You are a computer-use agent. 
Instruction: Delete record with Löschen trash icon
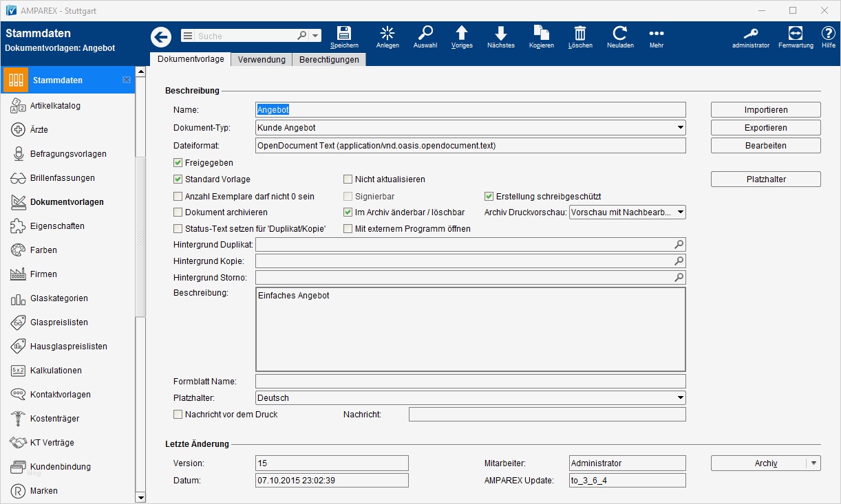pyautogui.click(x=580, y=36)
